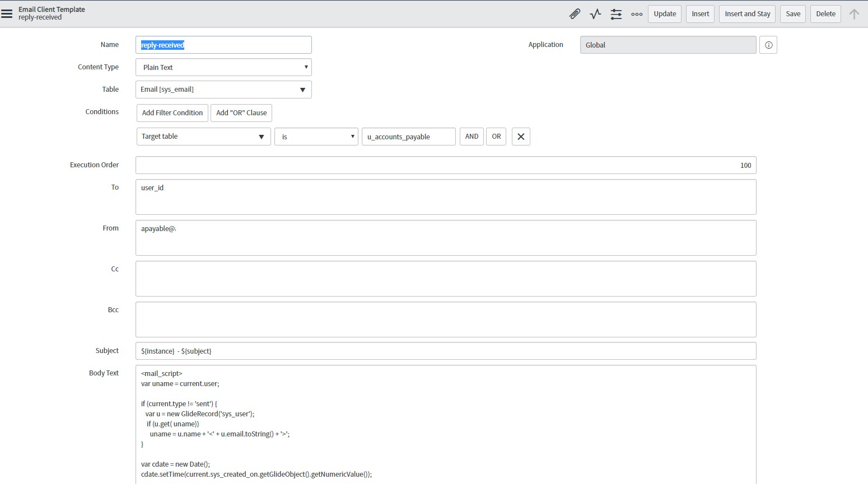The image size is (868, 484).
Task: Click inside the Body Text script area
Action: [446, 424]
